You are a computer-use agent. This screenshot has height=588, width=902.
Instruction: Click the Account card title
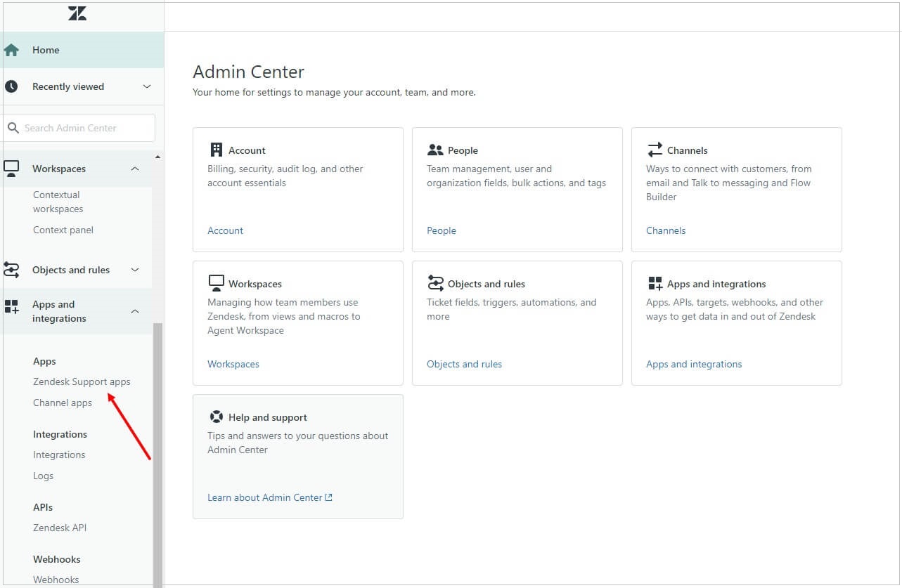(x=247, y=150)
